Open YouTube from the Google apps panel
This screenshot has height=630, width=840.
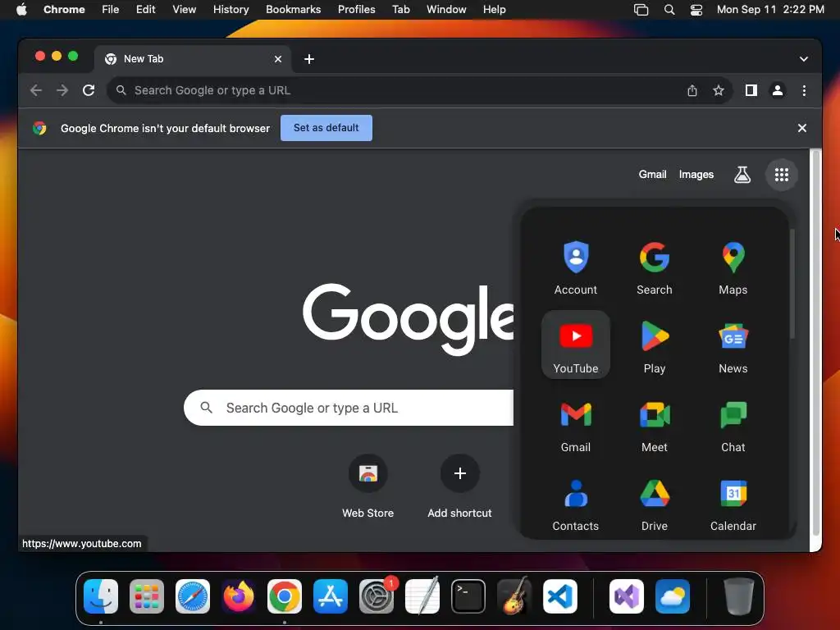coord(576,345)
